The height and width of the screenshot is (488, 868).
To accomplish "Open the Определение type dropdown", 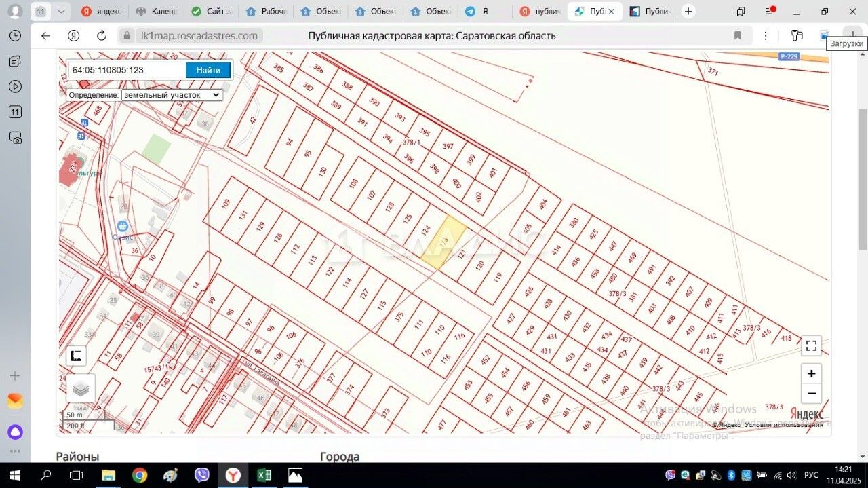I will coord(172,95).
